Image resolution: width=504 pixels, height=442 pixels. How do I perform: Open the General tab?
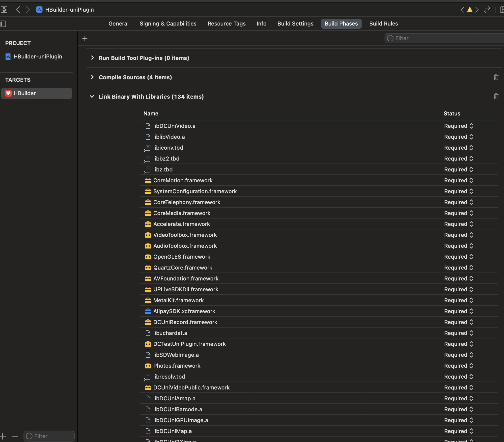(118, 24)
